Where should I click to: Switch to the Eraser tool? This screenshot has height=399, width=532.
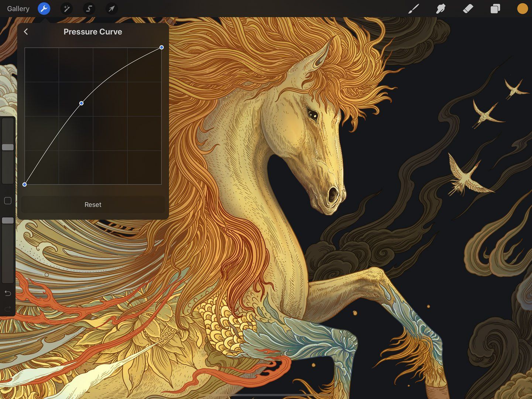(x=467, y=8)
